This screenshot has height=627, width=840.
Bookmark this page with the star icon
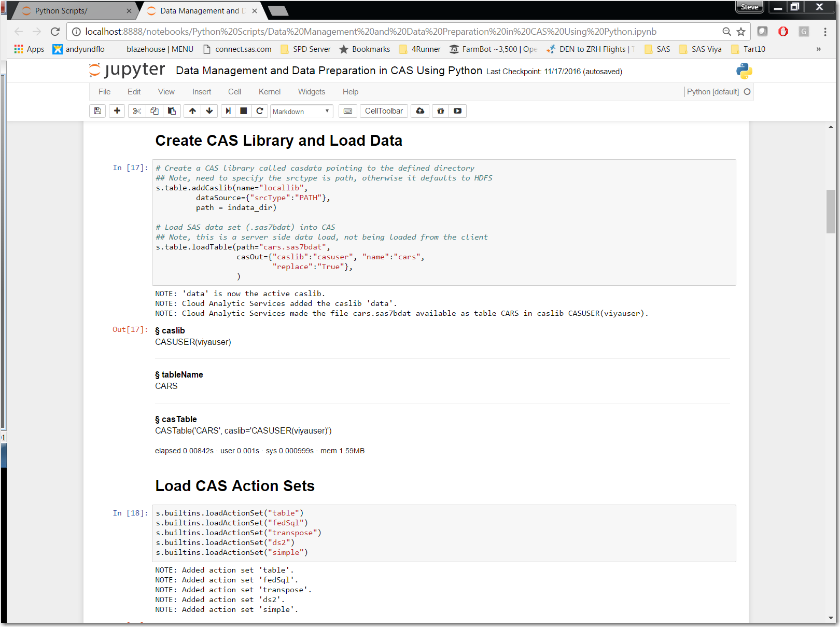point(741,32)
